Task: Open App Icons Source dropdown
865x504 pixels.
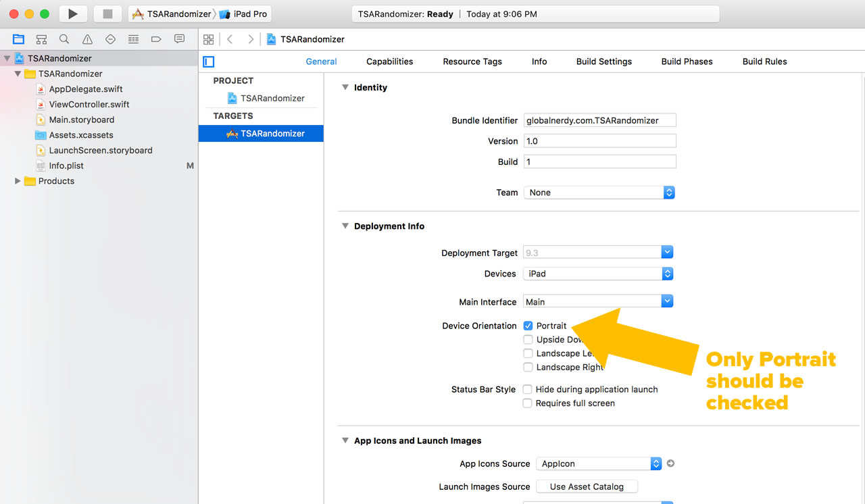Action: pyautogui.click(x=599, y=463)
